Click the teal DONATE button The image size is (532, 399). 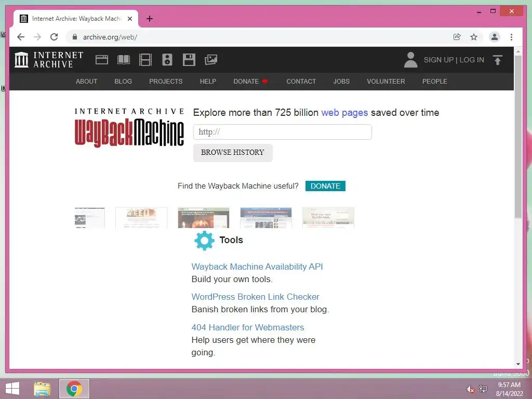coord(325,186)
